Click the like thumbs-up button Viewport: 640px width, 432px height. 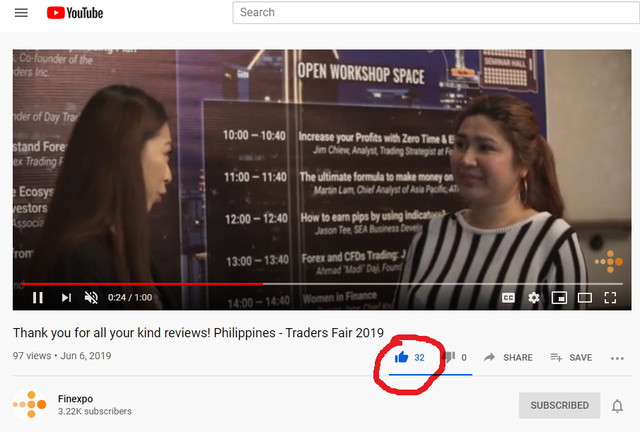click(x=402, y=357)
